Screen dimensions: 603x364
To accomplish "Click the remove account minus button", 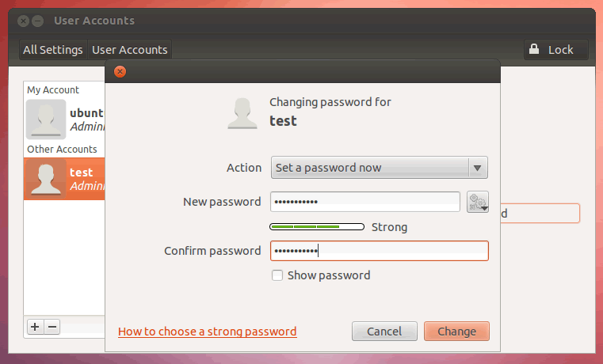I will (52, 326).
